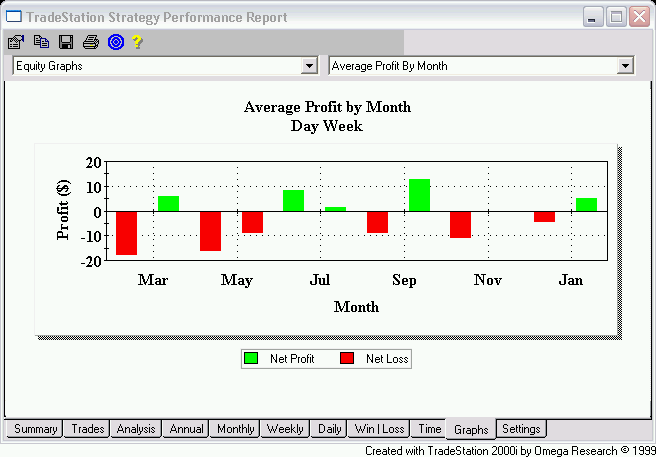Viewport: 656px width, 457px height.
Task: Open the Monthly tab
Action: click(235, 429)
